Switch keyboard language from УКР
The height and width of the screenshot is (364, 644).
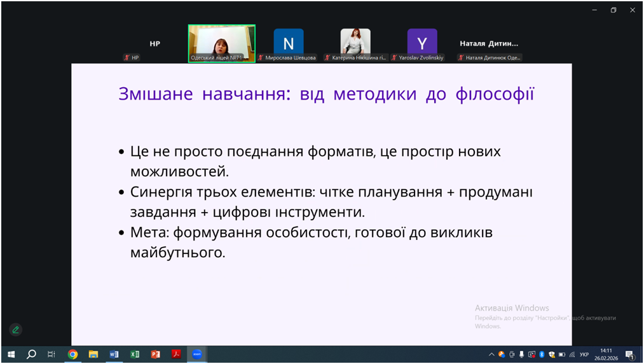[584, 354]
